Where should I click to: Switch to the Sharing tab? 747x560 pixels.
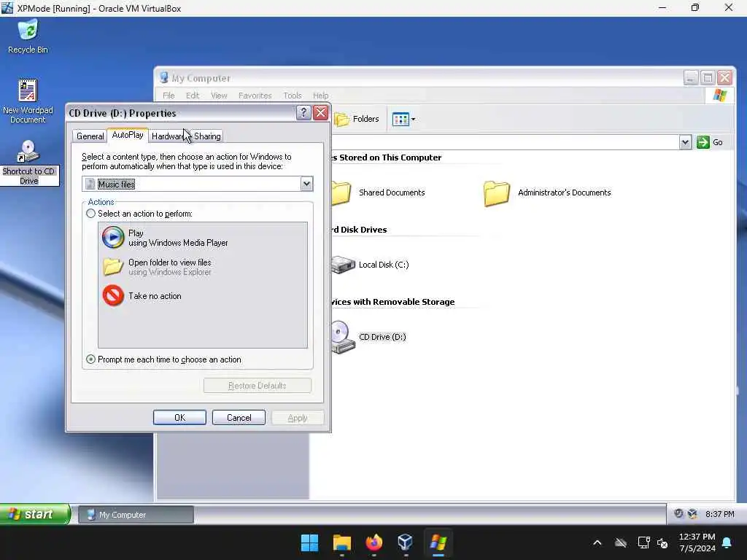click(x=207, y=136)
